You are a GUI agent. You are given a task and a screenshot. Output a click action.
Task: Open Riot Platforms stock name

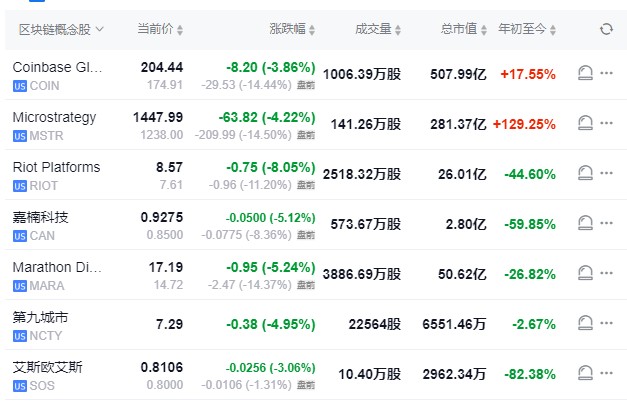click(56, 167)
